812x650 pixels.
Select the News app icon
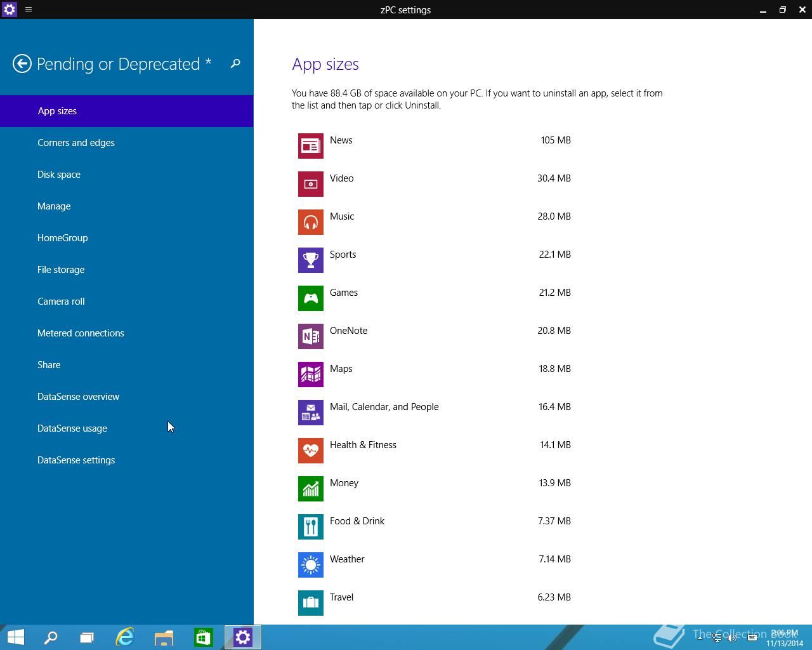pos(311,146)
